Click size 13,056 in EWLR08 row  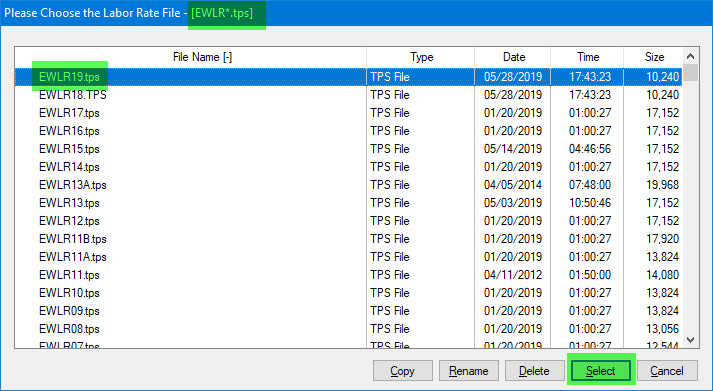point(663,329)
